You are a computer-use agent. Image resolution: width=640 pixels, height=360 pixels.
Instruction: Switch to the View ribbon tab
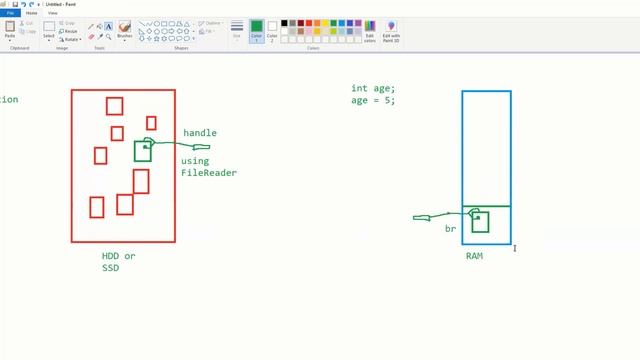coord(53,13)
